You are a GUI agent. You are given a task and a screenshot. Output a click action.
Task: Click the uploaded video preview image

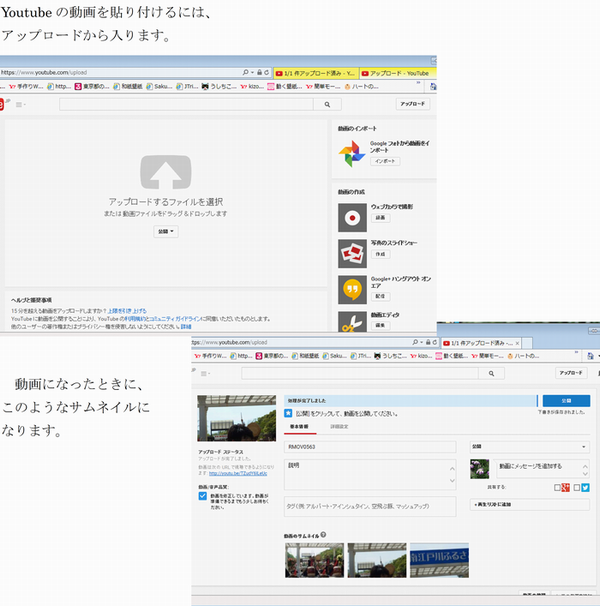pyautogui.click(x=237, y=418)
